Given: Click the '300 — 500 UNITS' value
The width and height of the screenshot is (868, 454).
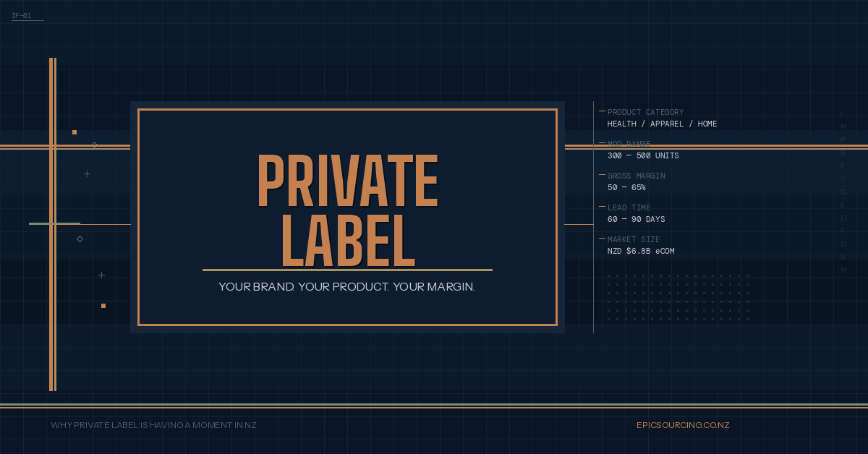Looking at the screenshot, I should pyautogui.click(x=643, y=155).
